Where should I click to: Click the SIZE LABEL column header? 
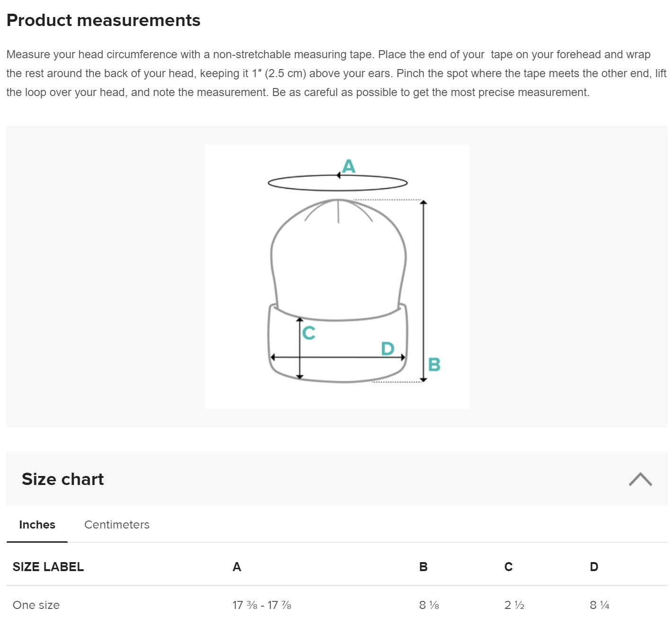point(48,567)
